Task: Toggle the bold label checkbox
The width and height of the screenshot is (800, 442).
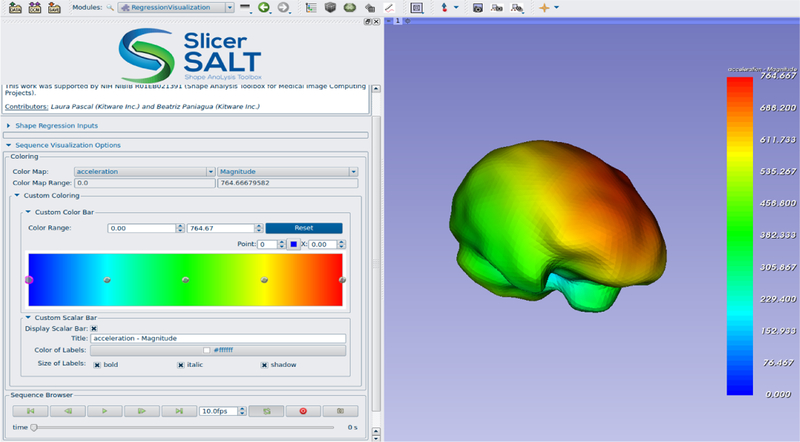Action: pyautogui.click(x=96, y=364)
